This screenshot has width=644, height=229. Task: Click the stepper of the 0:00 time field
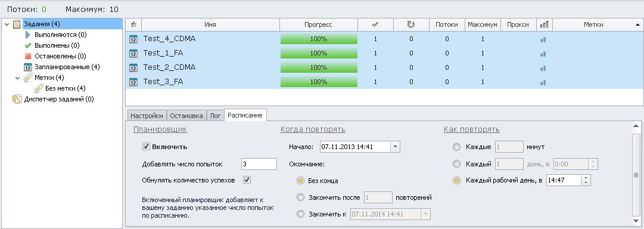pyautogui.click(x=593, y=163)
